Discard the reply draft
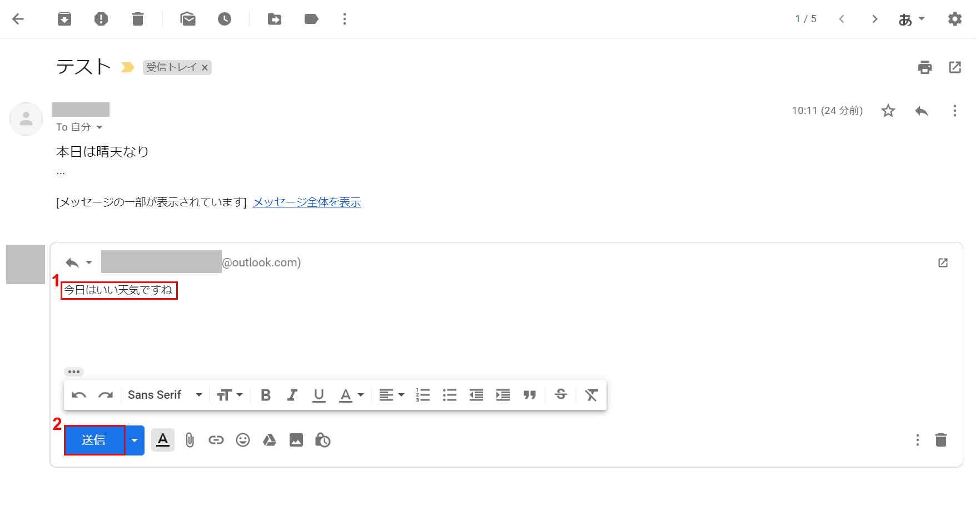The image size is (980, 520). [x=941, y=440]
